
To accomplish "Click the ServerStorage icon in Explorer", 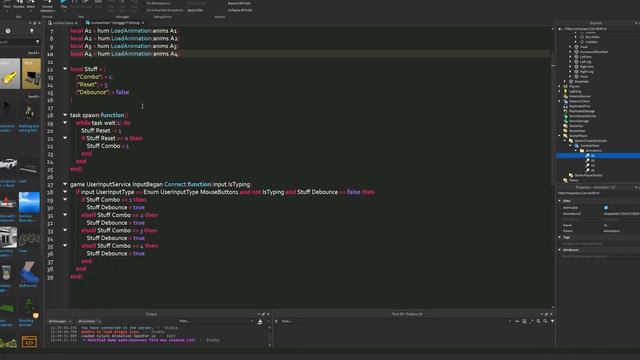I will pyautogui.click(x=566, y=121).
